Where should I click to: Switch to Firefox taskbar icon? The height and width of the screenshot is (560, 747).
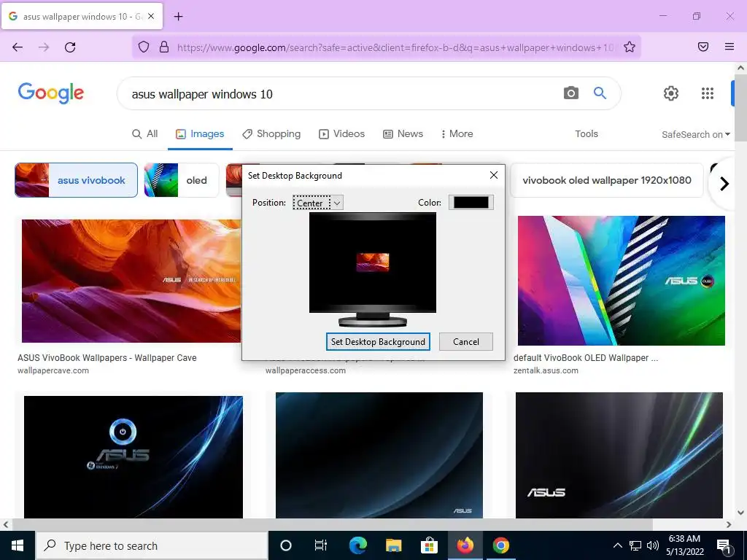click(x=465, y=545)
